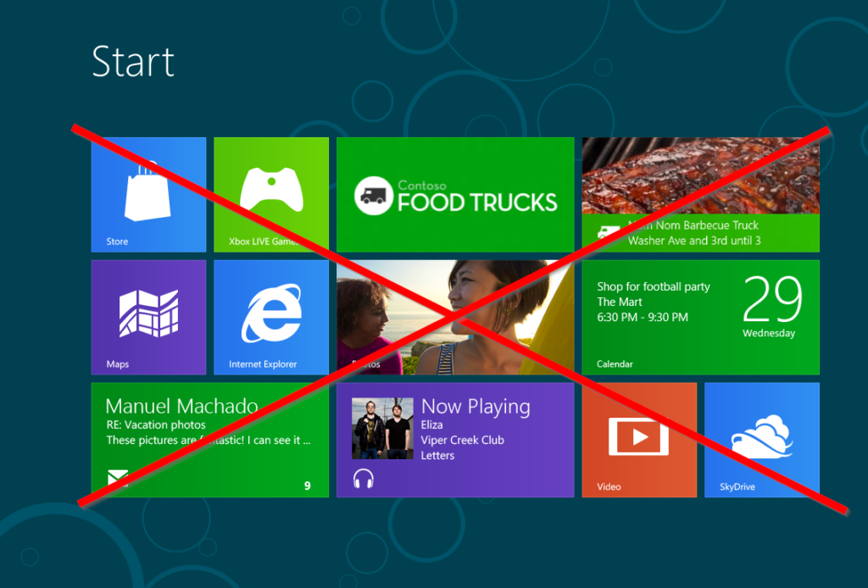
Task: Open the Video app
Action: tap(639, 439)
